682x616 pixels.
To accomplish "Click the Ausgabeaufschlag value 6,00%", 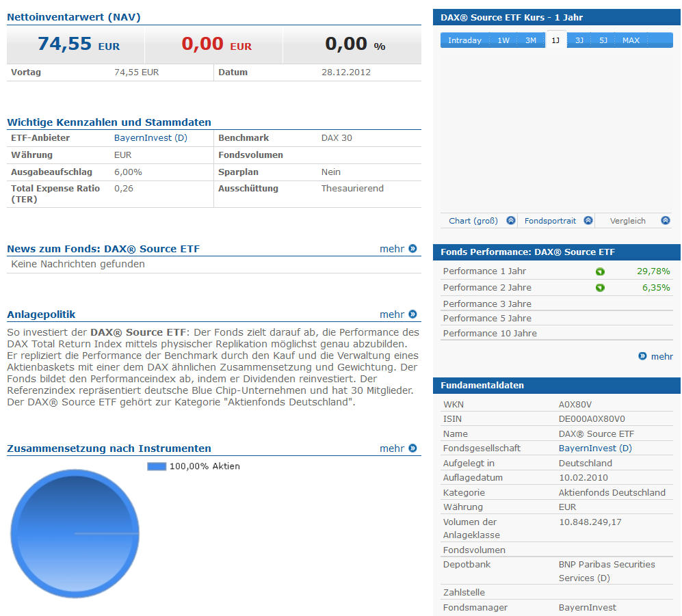I will [x=128, y=172].
